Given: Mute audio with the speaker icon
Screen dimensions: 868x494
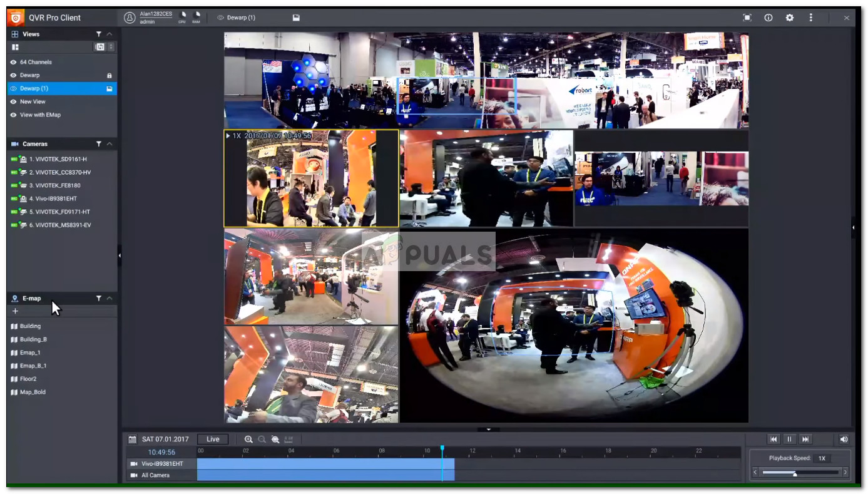Looking at the screenshot, I should (x=844, y=440).
